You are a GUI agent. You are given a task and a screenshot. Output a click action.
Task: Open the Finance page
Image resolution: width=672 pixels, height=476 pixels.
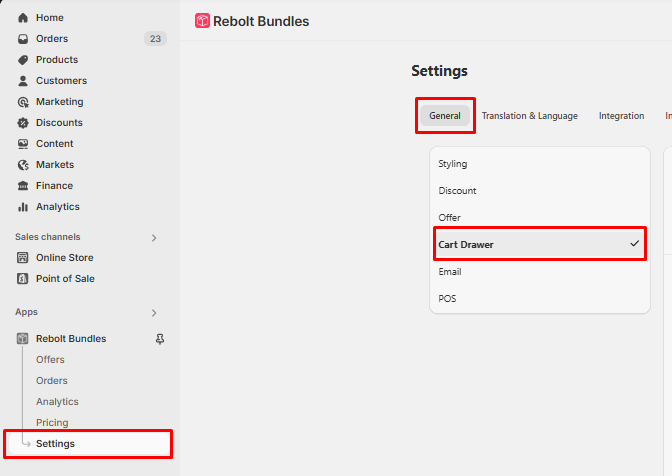coord(54,186)
